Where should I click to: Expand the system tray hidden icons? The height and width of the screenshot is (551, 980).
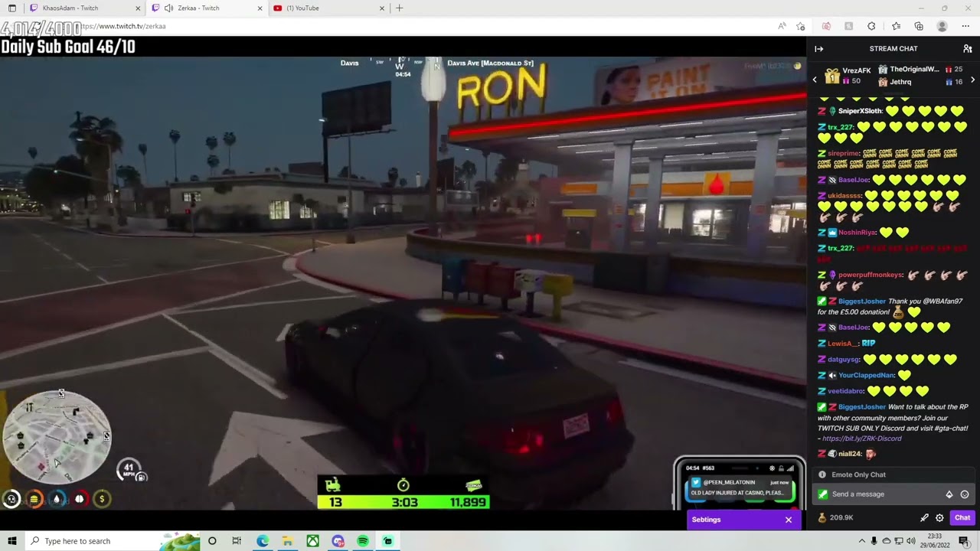(862, 541)
